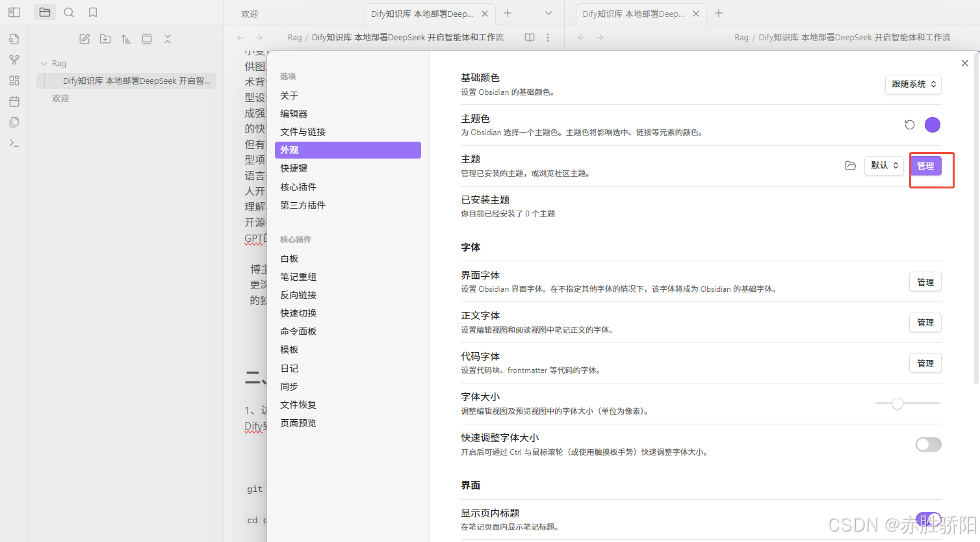980x542 pixels.
Task: Click navigate back arrow in first pane
Action: point(240,38)
